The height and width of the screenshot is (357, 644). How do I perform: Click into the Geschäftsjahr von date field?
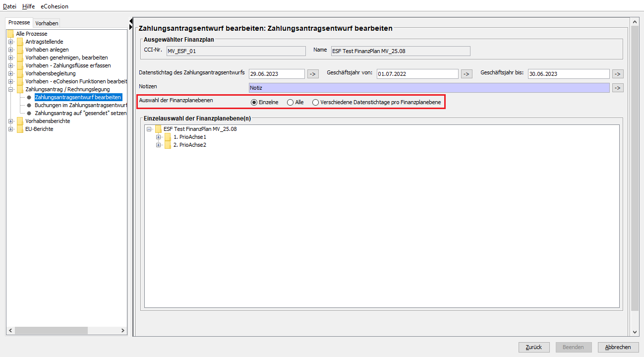417,74
